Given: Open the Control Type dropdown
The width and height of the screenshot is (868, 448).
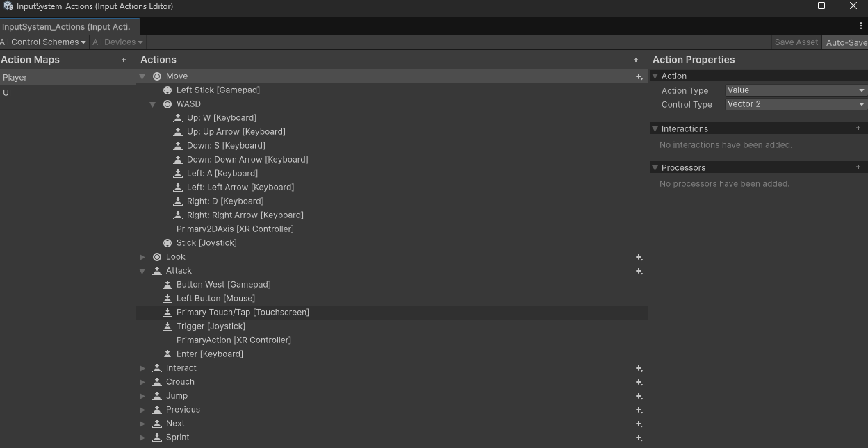Looking at the screenshot, I should point(795,104).
